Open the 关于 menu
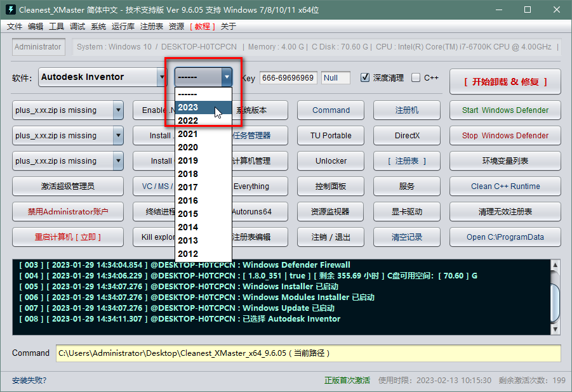This screenshot has height=392, width=572. [x=229, y=26]
